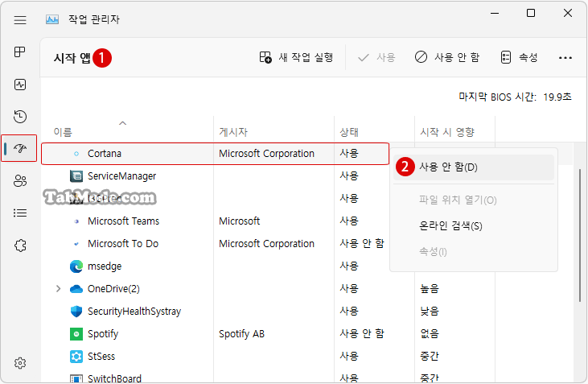Minimize the Task Manager window

[495, 13]
